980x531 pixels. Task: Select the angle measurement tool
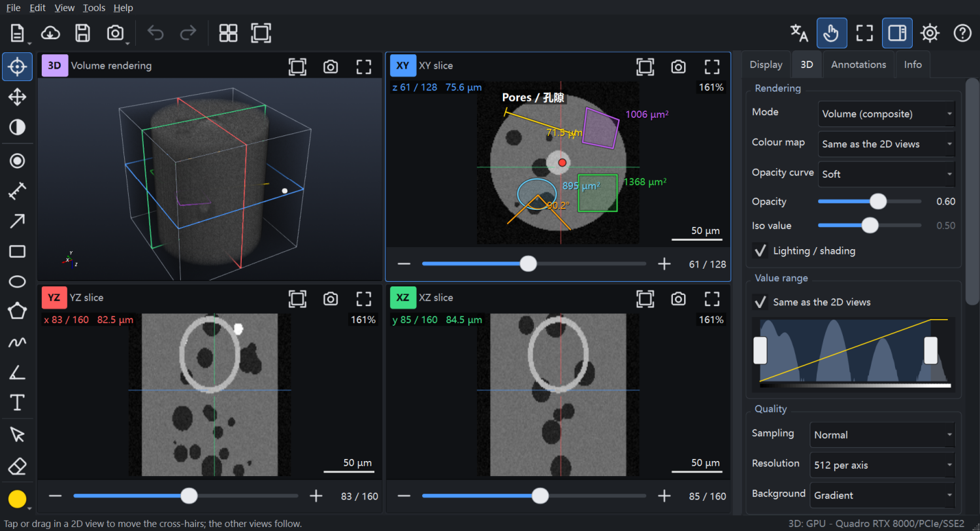coord(17,373)
